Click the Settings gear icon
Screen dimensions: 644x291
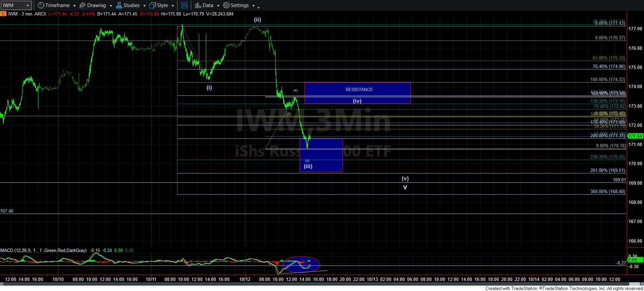(x=226, y=5)
